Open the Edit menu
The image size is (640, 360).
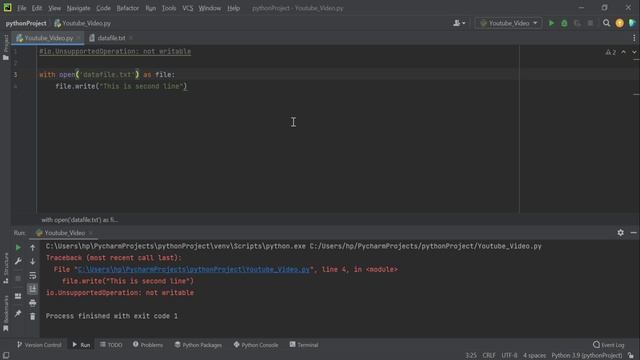tap(37, 8)
